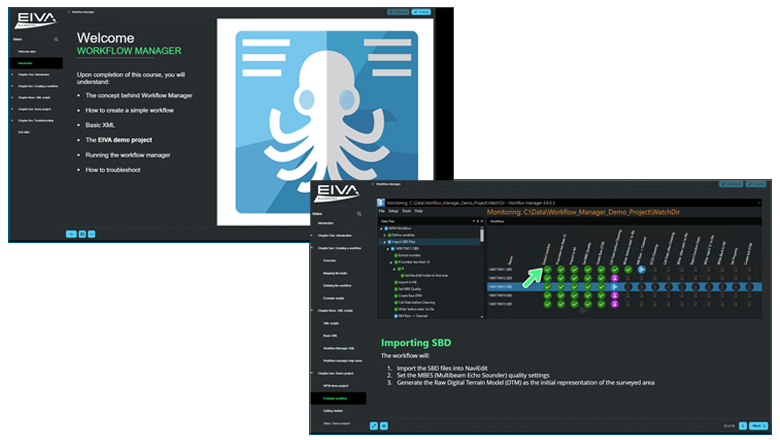Select 'Call Stats before Cleaning' tree item

click(x=417, y=302)
